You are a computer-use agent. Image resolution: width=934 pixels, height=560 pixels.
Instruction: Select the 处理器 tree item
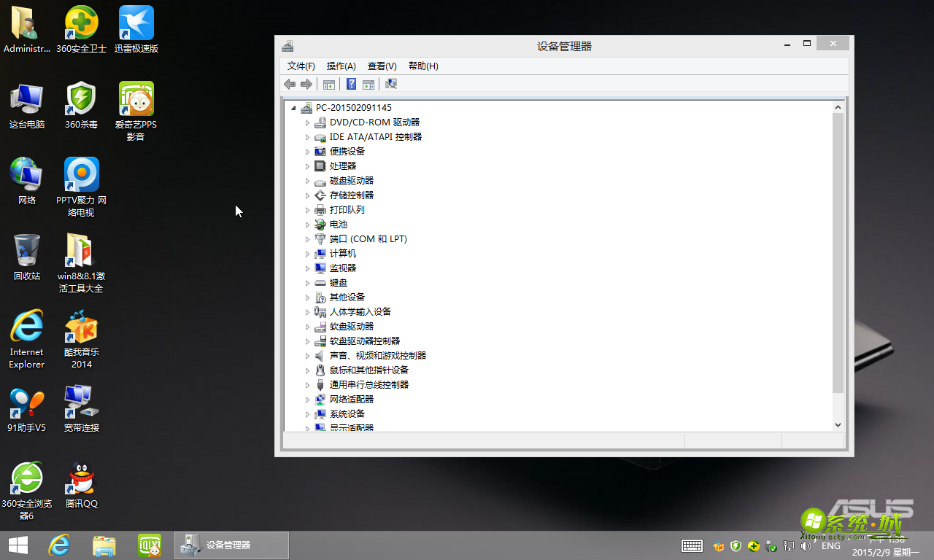pyautogui.click(x=342, y=166)
